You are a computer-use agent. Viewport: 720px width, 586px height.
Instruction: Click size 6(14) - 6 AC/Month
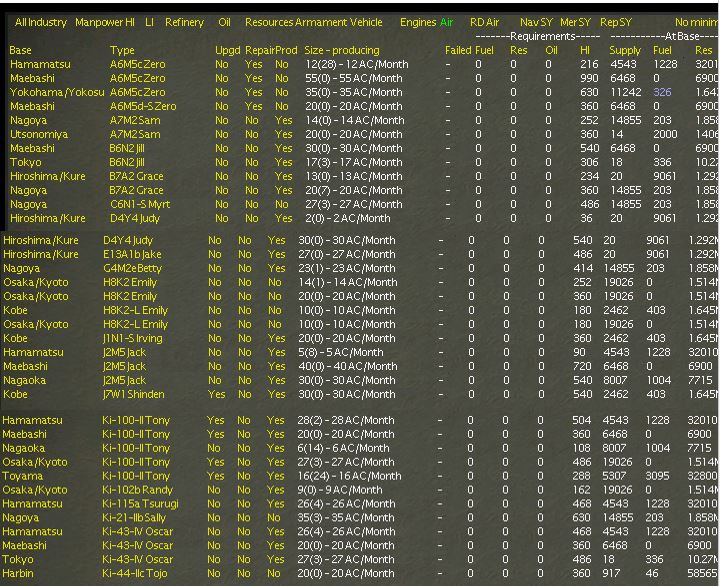(x=343, y=448)
